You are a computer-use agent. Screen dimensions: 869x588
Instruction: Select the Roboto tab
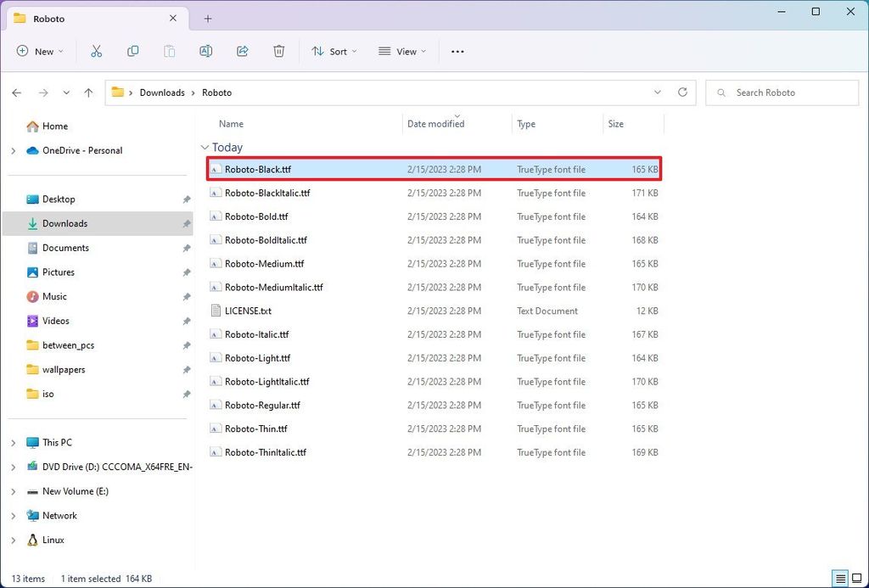tap(47, 18)
